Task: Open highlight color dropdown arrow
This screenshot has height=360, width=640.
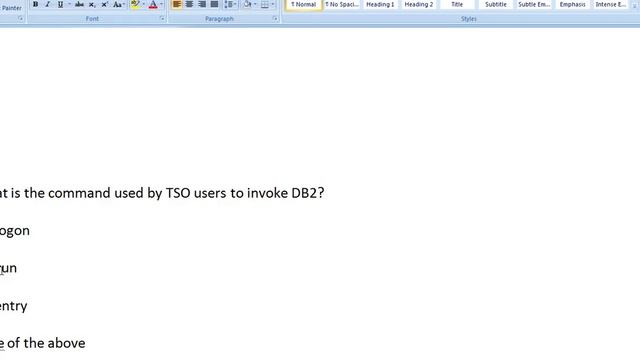Action: point(143,4)
